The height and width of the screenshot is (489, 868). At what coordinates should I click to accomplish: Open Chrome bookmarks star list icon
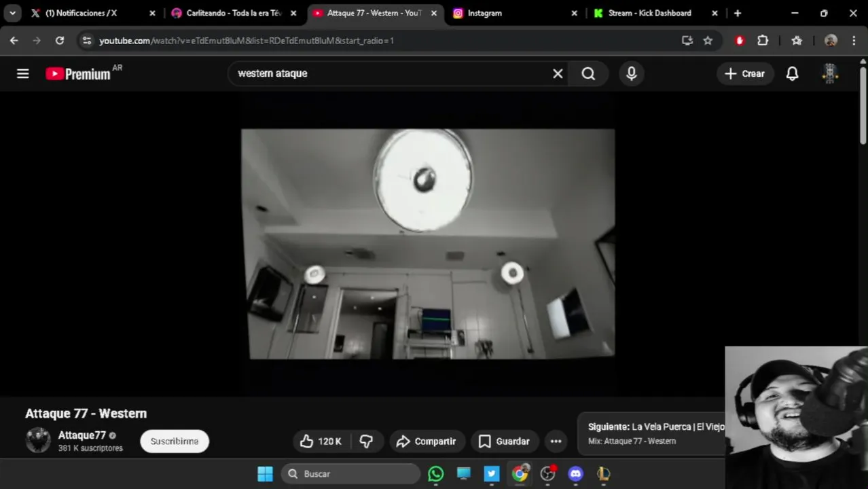[x=797, y=41]
